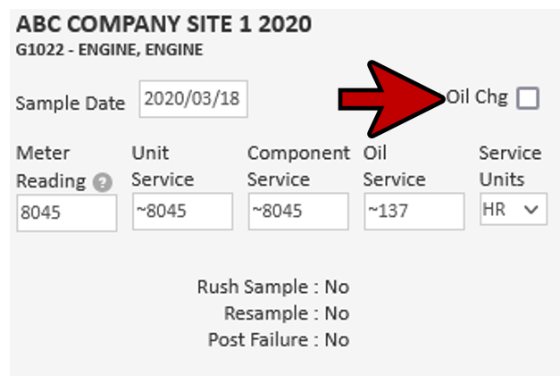Viewport: 560px width, 392px height.
Task: Select the Unit Service input box
Action: [182, 213]
